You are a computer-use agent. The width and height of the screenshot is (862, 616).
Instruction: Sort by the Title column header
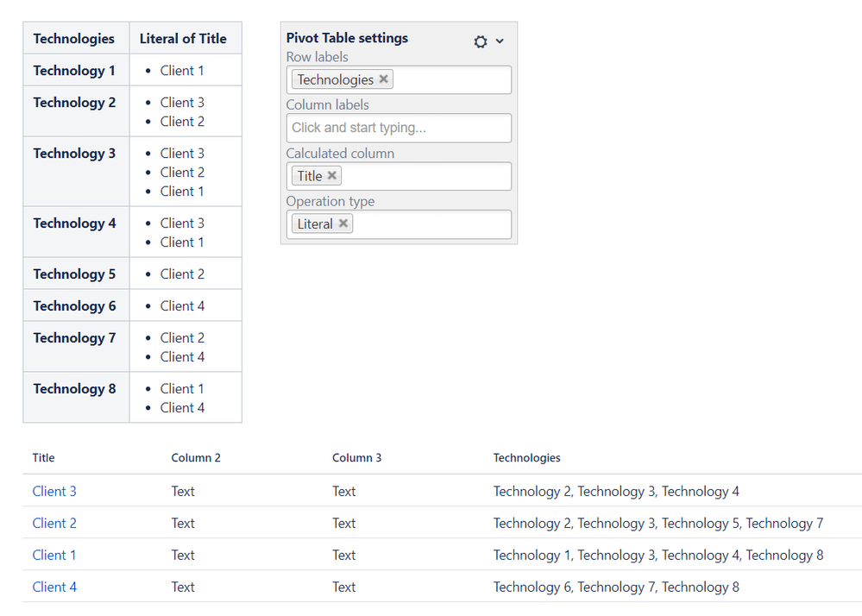(x=43, y=458)
